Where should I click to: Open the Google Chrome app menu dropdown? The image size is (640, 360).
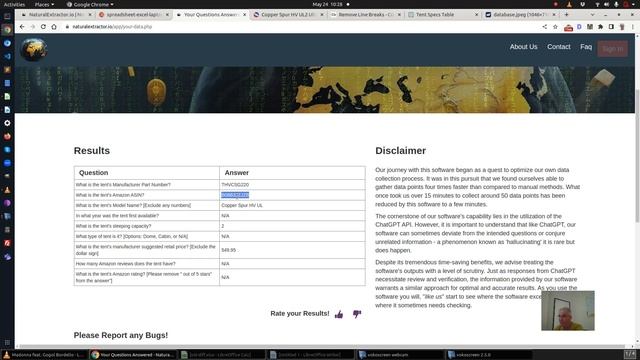click(90, 4)
